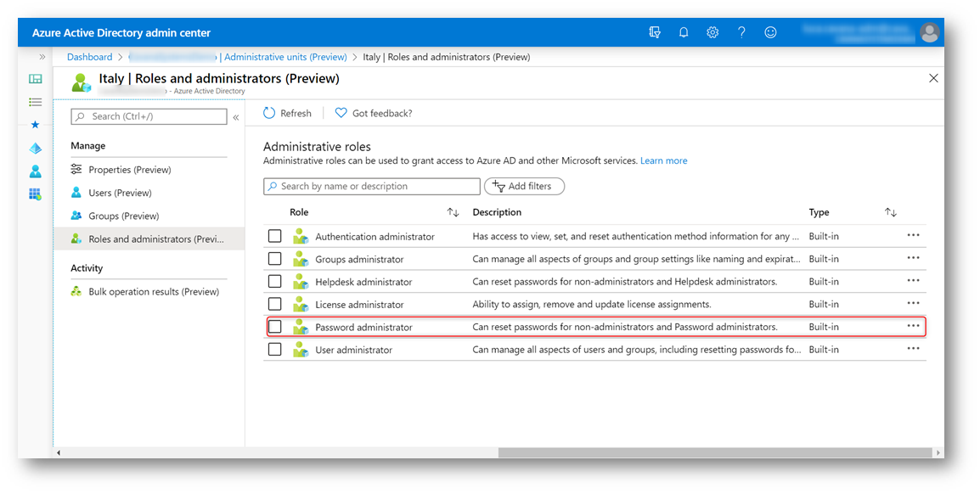
Task: Open All services list icon in rail
Action: tap(36, 102)
